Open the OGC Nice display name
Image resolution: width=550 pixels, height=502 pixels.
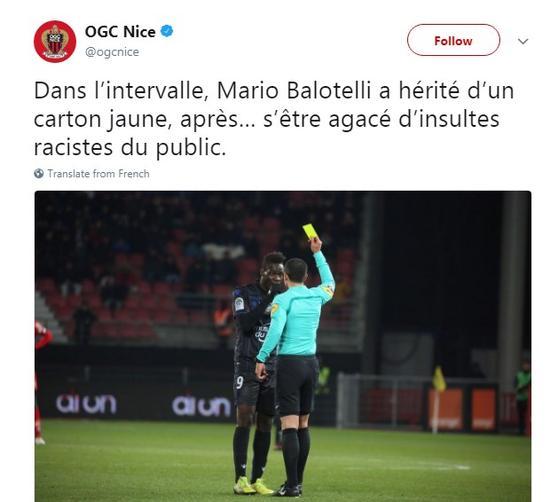120,32
